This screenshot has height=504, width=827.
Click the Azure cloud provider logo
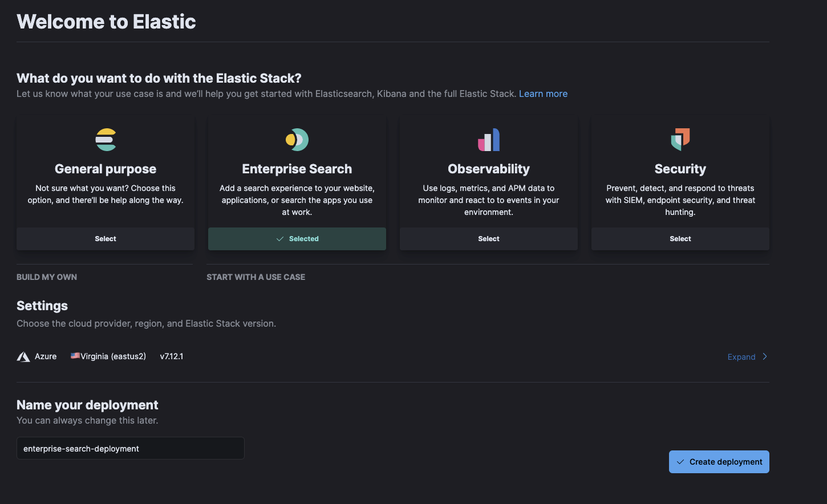pyautogui.click(x=23, y=357)
